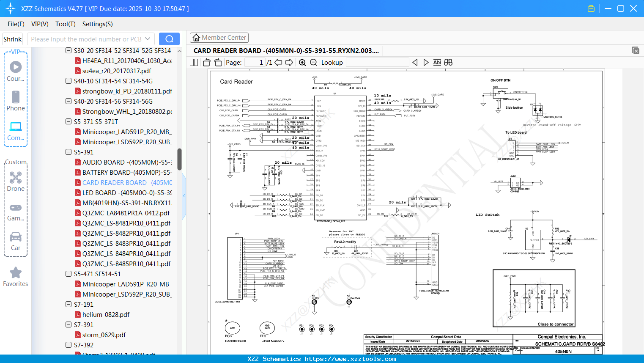Image resolution: width=644 pixels, height=363 pixels.
Task: Click the page number input box
Action: pyautogui.click(x=255, y=63)
